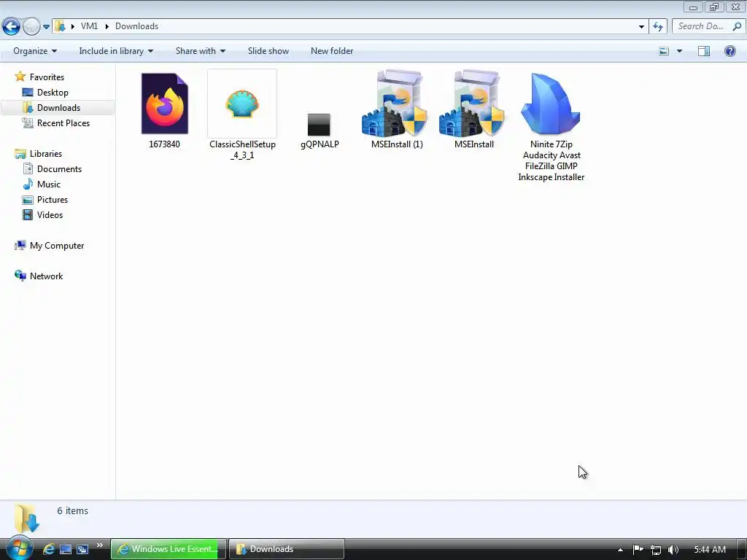Click the Favorites star icon
The image size is (747, 560).
20,77
